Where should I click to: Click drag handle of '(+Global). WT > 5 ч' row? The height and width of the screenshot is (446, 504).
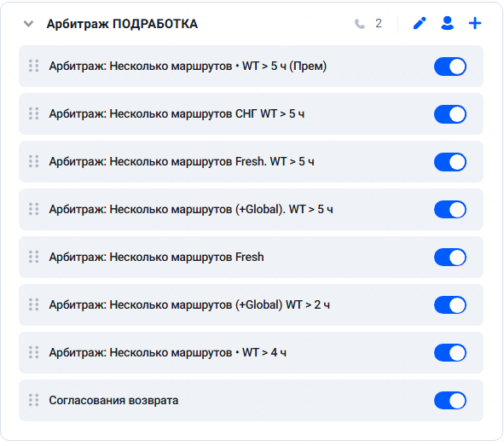(34, 209)
